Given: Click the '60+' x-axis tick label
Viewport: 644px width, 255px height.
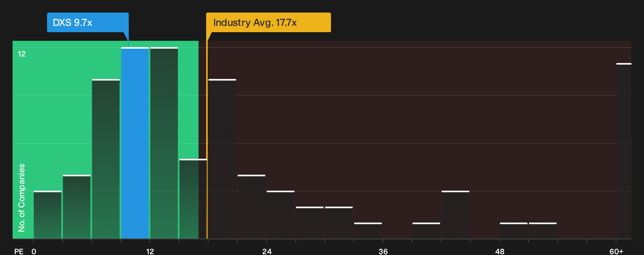Looking at the screenshot, I should point(617,251).
